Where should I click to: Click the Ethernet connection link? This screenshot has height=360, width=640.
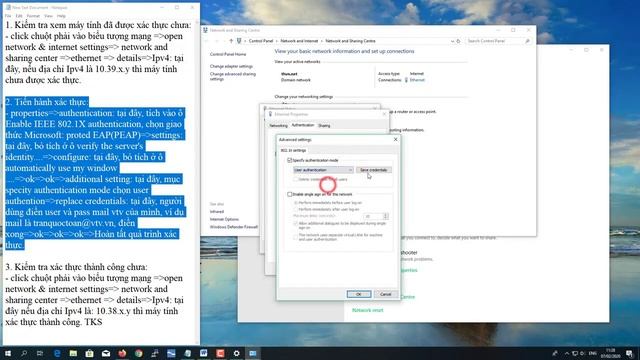(417, 80)
